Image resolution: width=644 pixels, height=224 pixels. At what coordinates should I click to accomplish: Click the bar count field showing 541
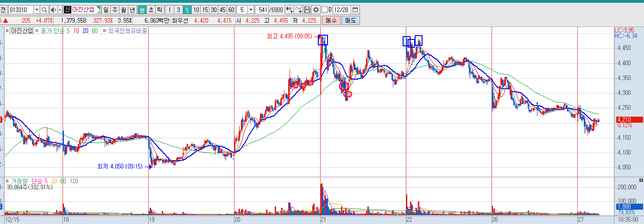tap(262, 10)
